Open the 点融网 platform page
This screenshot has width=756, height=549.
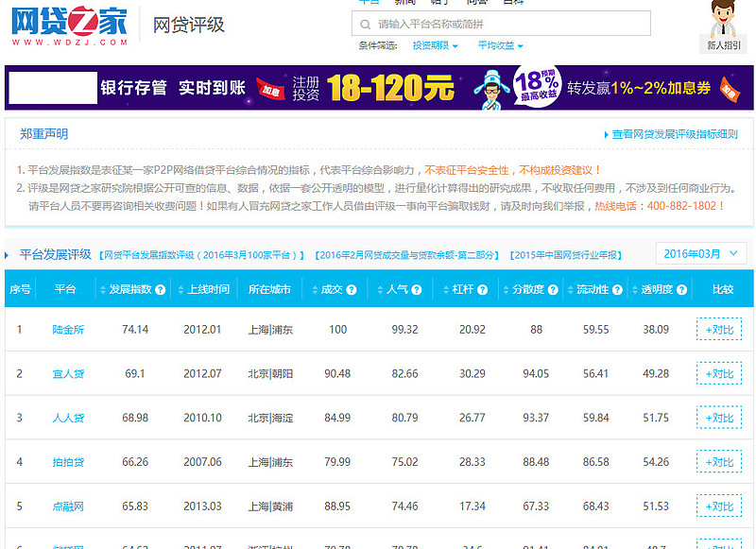[x=68, y=506]
